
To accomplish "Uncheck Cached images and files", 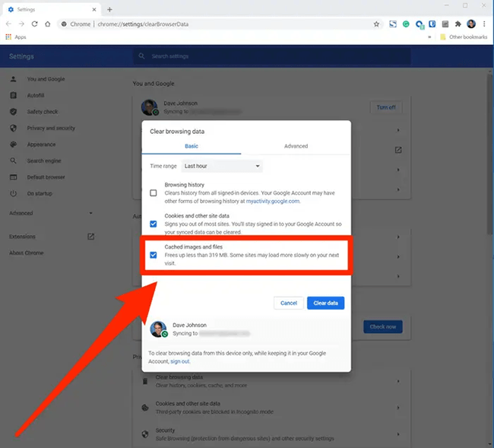I will [154, 255].
